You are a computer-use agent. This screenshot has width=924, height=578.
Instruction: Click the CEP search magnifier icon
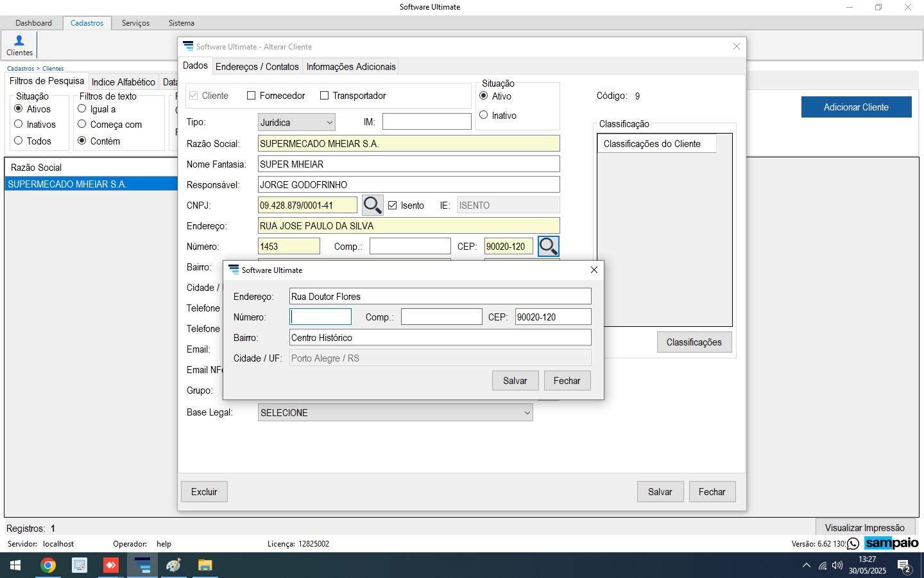click(548, 246)
